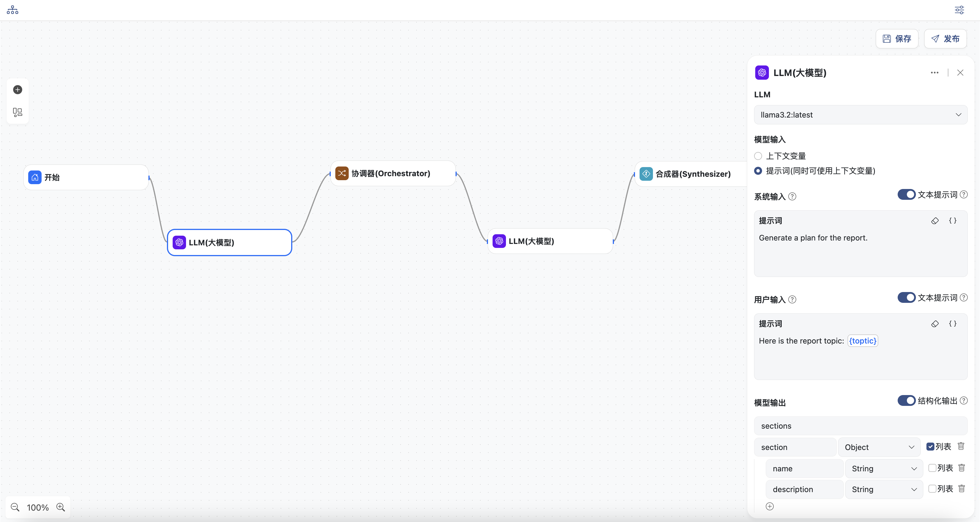The width and height of the screenshot is (980, 522).
Task: Select the 协调器(Orchestrator) node
Action: tap(393, 174)
